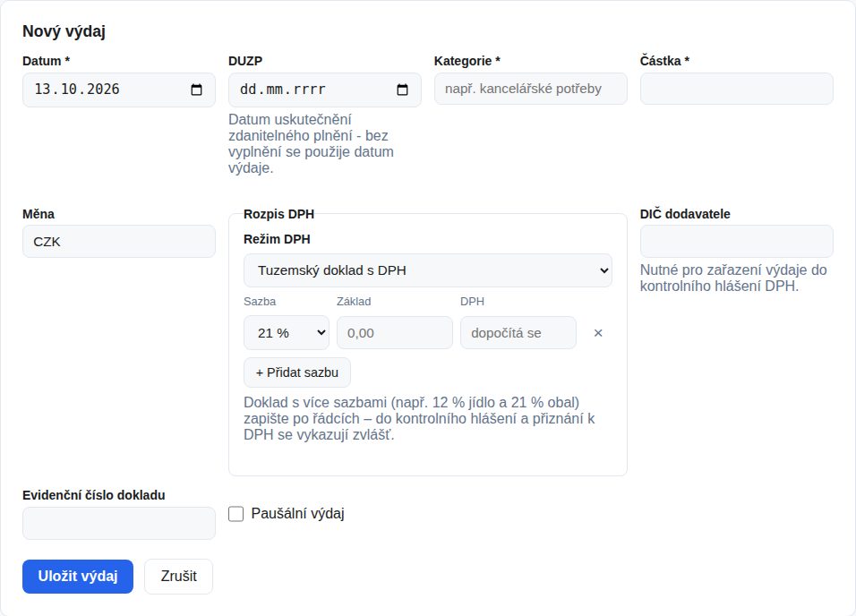Screen dimensions: 856x616
Task: Select the Měna currency field
Action: [x=119, y=242]
